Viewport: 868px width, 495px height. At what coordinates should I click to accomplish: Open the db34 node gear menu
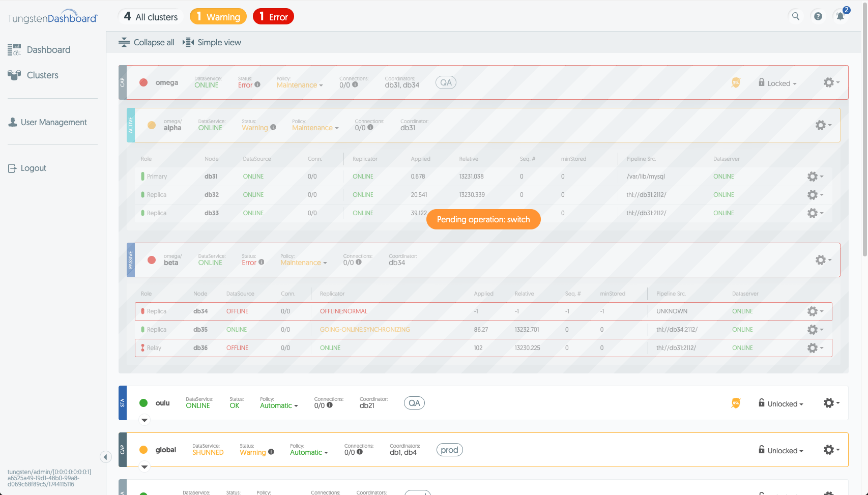point(815,311)
